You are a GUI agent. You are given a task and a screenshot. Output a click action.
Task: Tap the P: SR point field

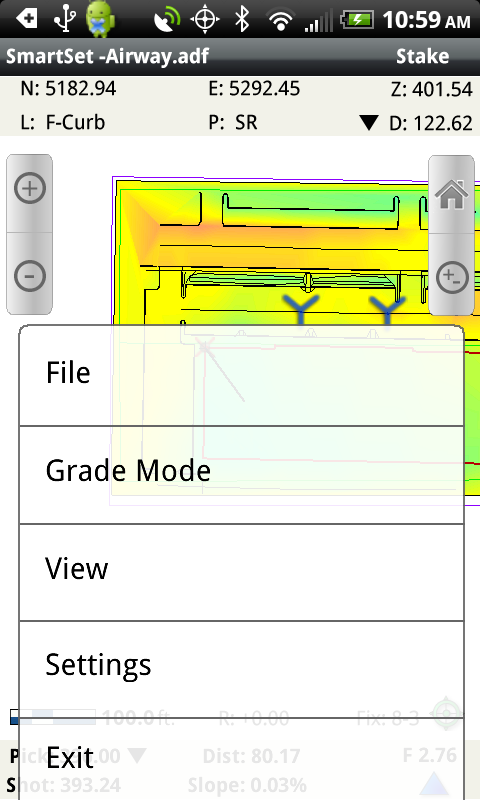233,123
